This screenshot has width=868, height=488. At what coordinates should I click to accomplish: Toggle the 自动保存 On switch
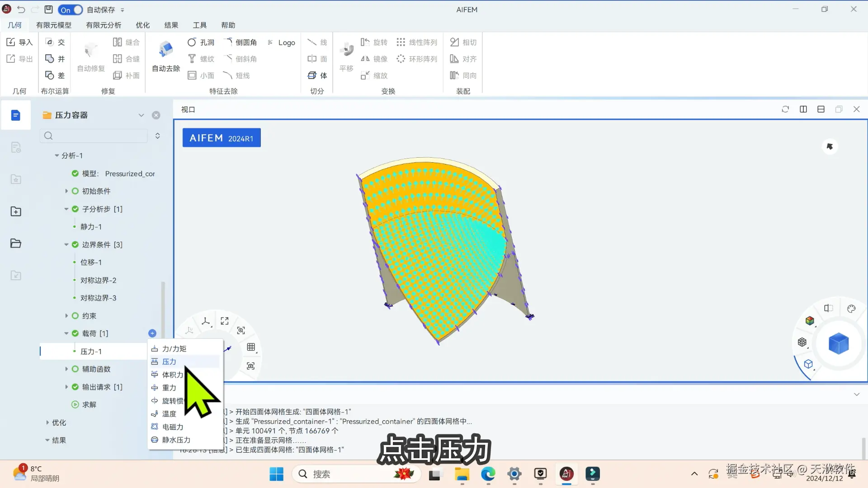point(71,9)
